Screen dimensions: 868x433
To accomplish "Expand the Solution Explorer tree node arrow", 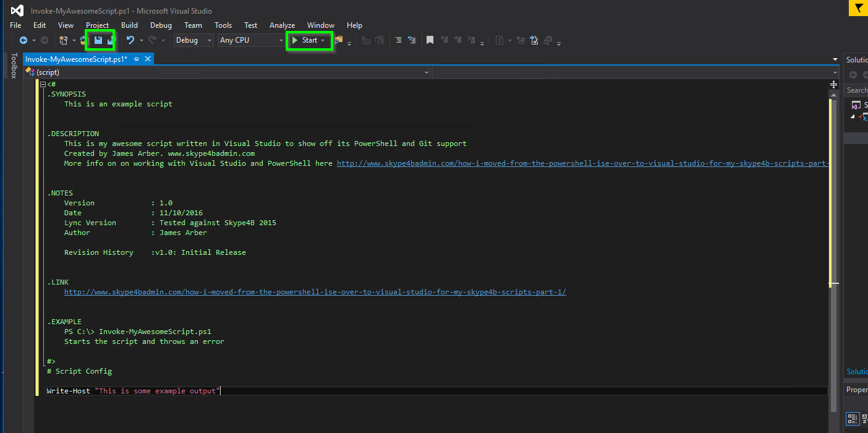I will pos(853,116).
